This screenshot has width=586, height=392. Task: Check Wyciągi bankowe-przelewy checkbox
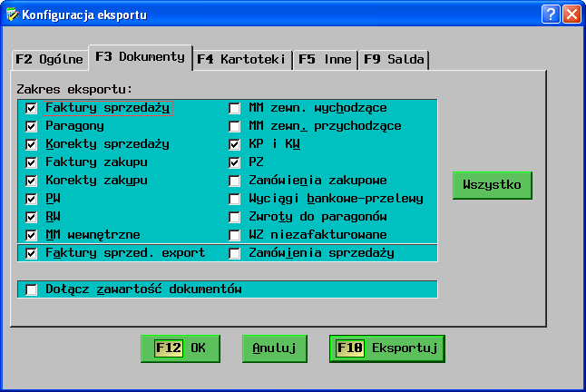tap(234, 199)
